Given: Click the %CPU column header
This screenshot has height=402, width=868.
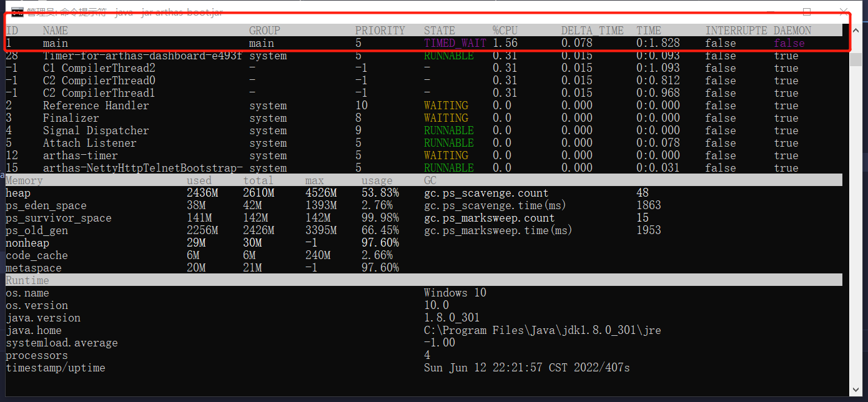Looking at the screenshot, I should (x=505, y=31).
